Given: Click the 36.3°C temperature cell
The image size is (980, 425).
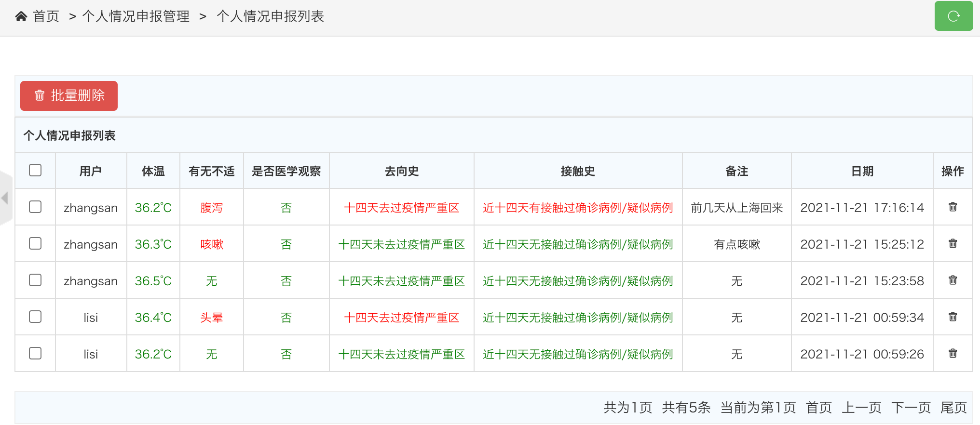Looking at the screenshot, I should tap(153, 244).
